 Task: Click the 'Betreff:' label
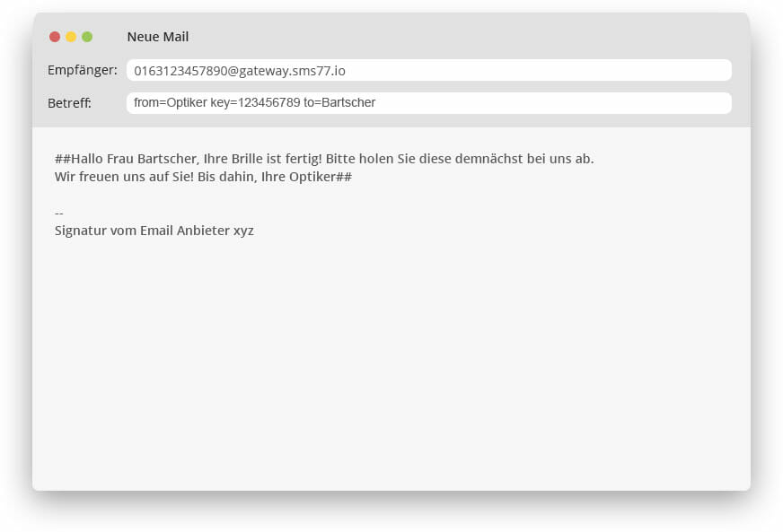pyautogui.click(x=69, y=103)
